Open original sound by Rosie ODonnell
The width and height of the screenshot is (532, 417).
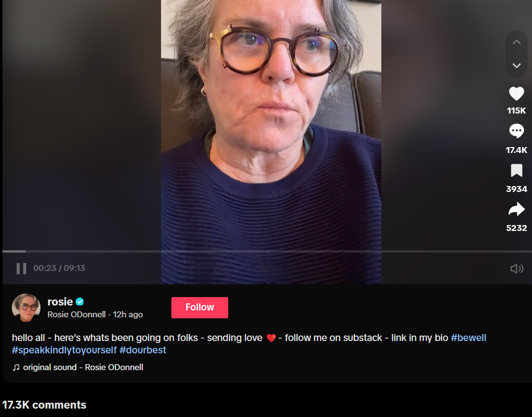coord(83,367)
